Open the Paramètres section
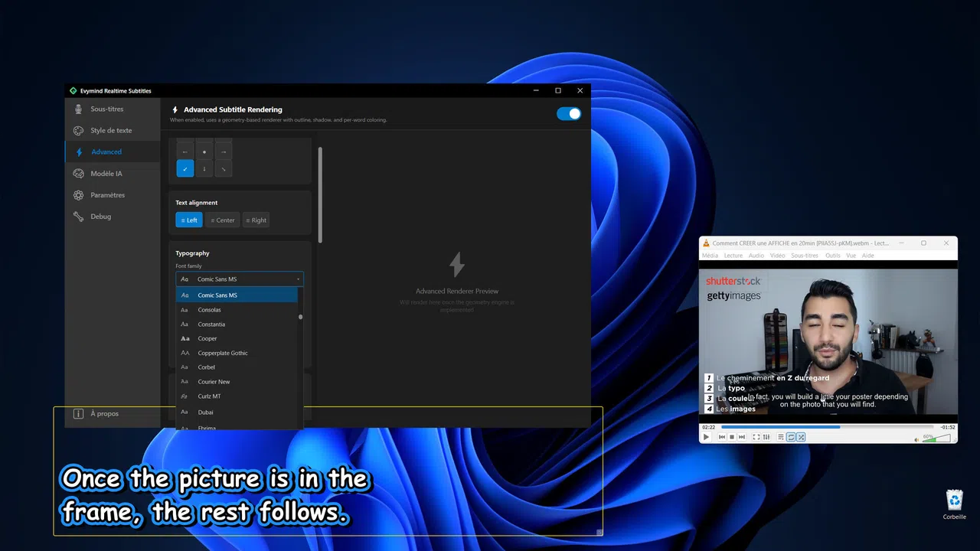Viewport: 980px width, 551px height. pyautogui.click(x=113, y=195)
